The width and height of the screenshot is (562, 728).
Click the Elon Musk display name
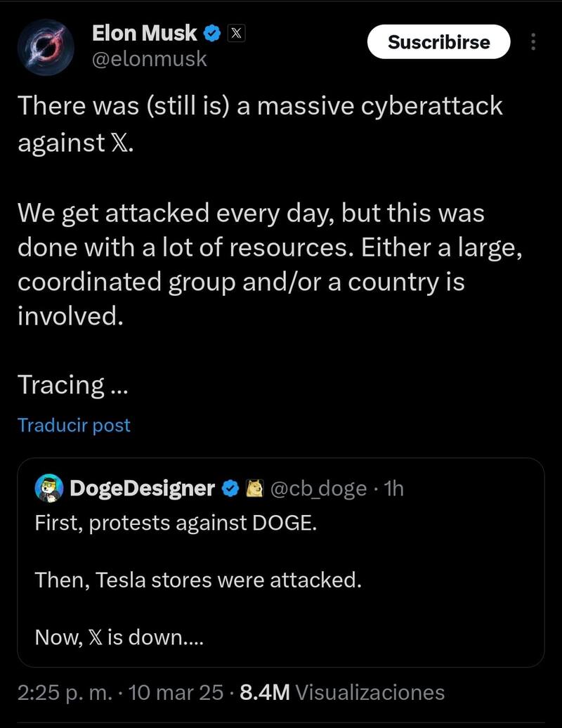(145, 32)
